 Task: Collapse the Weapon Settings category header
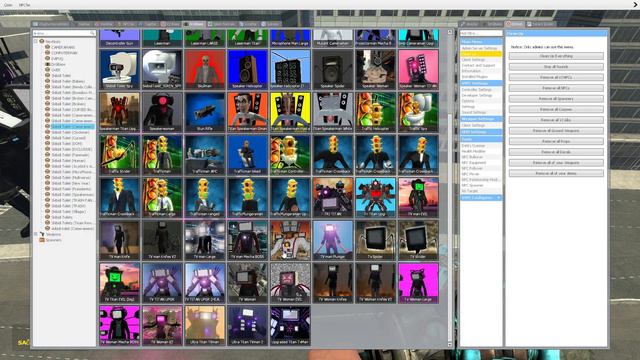tap(481, 119)
